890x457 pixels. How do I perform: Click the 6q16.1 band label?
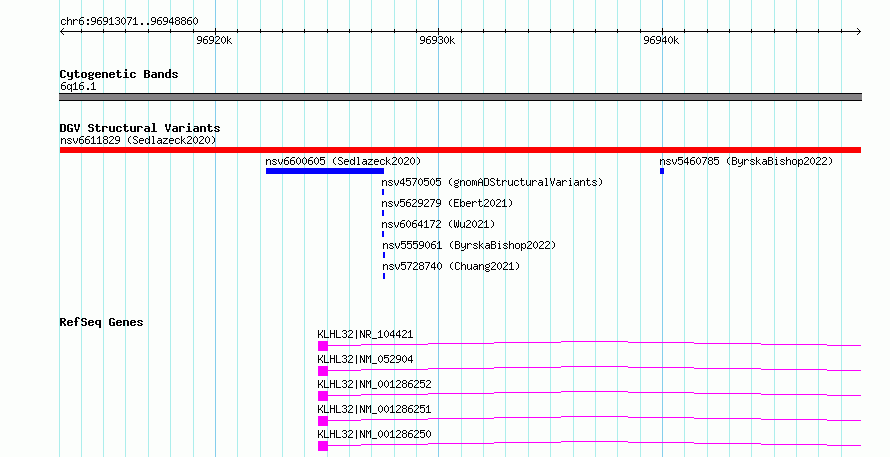78,86
